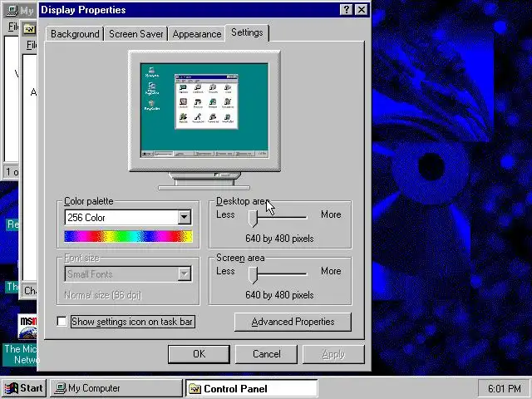Click the folder icon on Control Panel taskbar button

pyautogui.click(x=195, y=388)
